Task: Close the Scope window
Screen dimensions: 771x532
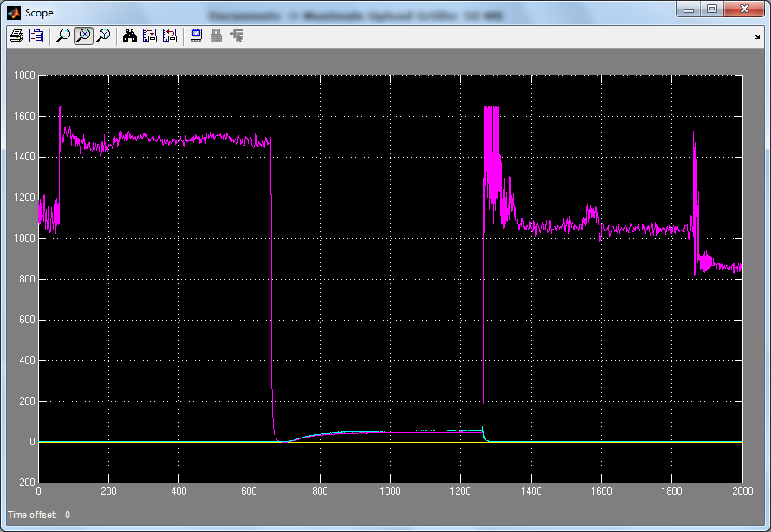Action: pos(743,10)
